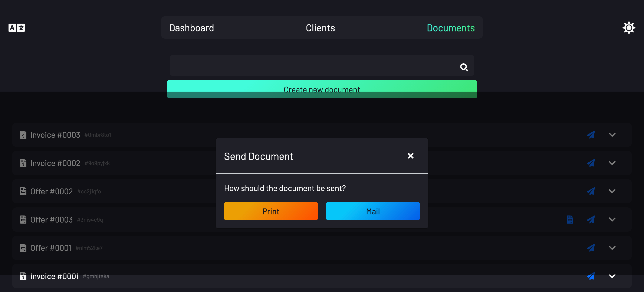Image resolution: width=644 pixels, height=292 pixels.
Task: Click the language translation icon
Action: (16, 28)
